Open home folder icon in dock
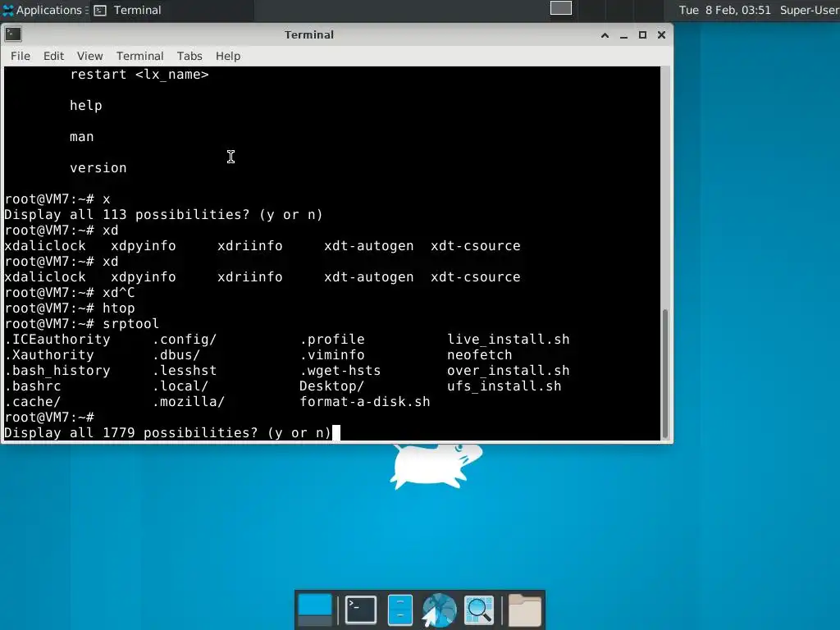The width and height of the screenshot is (840, 630). 524,609
